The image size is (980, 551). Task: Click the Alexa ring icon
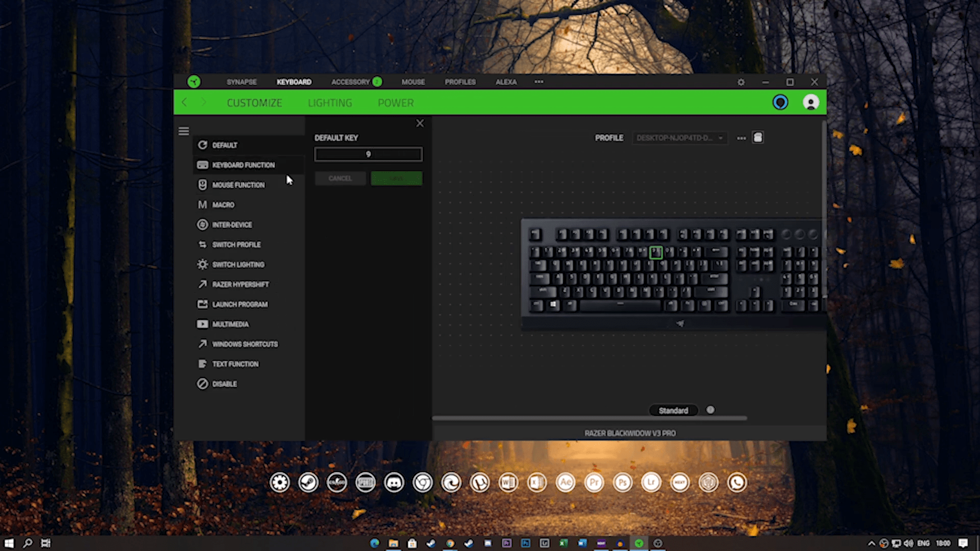pos(780,102)
